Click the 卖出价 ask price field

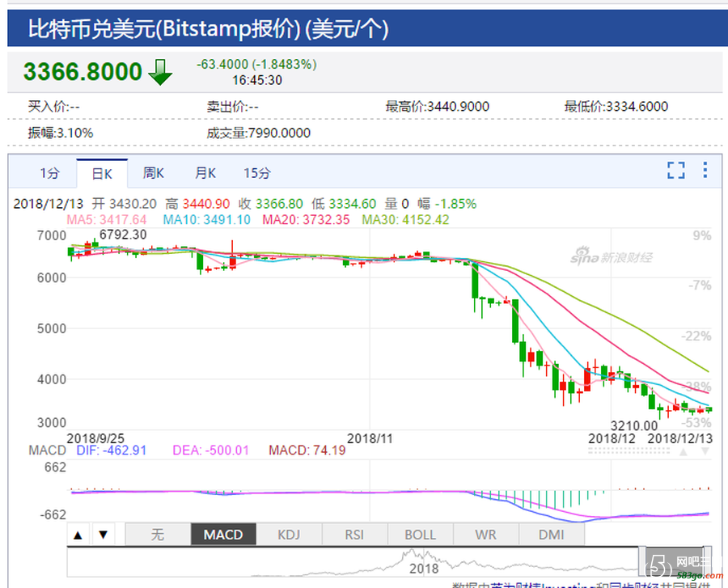click(x=233, y=107)
